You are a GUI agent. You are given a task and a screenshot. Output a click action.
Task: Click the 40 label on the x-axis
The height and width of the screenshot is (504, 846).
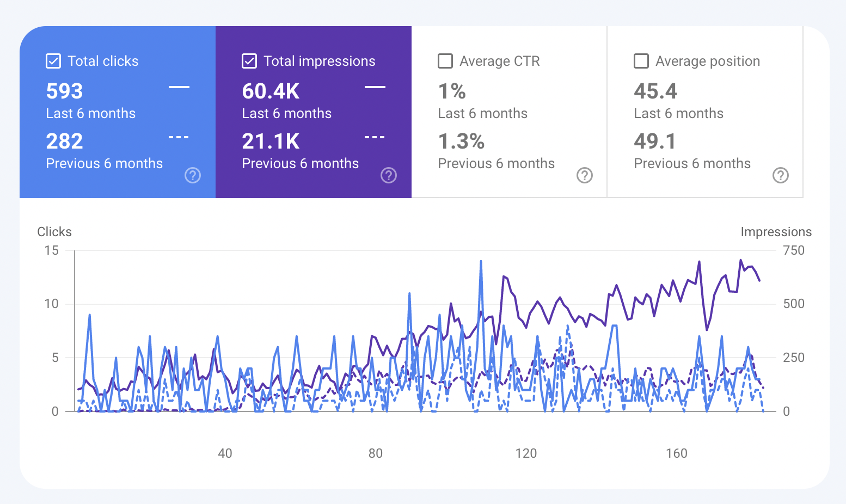tap(225, 453)
